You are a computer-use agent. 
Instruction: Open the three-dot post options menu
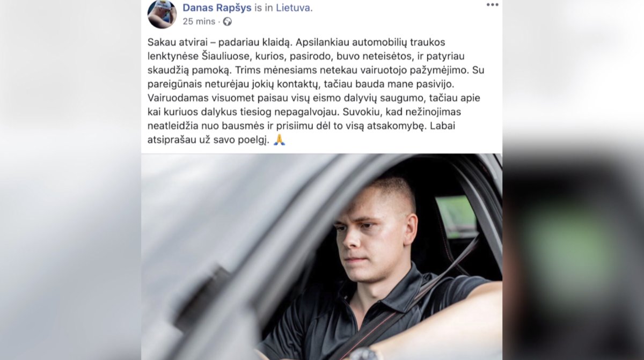pyautogui.click(x=492, y=5)
